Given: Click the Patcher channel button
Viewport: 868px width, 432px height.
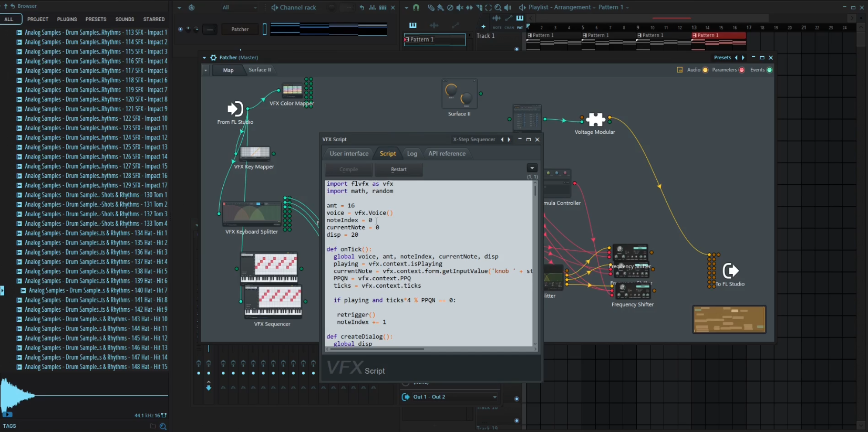Looking at the screenshot, I should [240, 29].
